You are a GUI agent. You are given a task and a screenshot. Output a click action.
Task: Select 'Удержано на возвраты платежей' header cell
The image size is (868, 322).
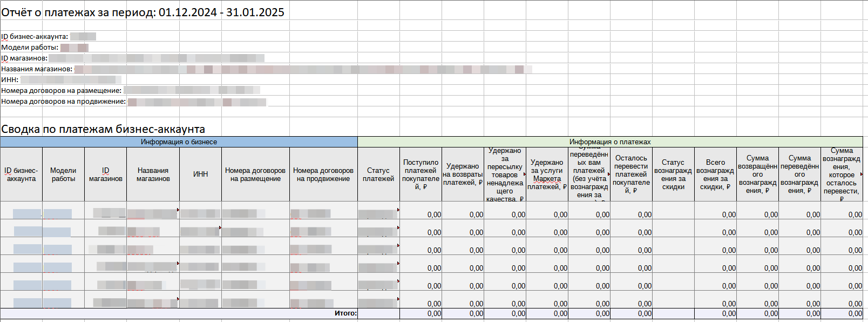[463, 175]
